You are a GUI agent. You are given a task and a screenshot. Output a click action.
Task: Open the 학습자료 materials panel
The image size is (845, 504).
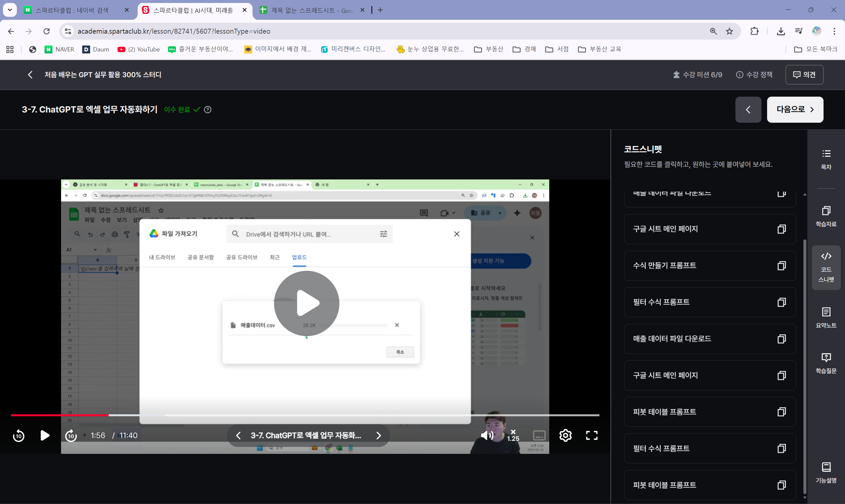pos(826,216)
